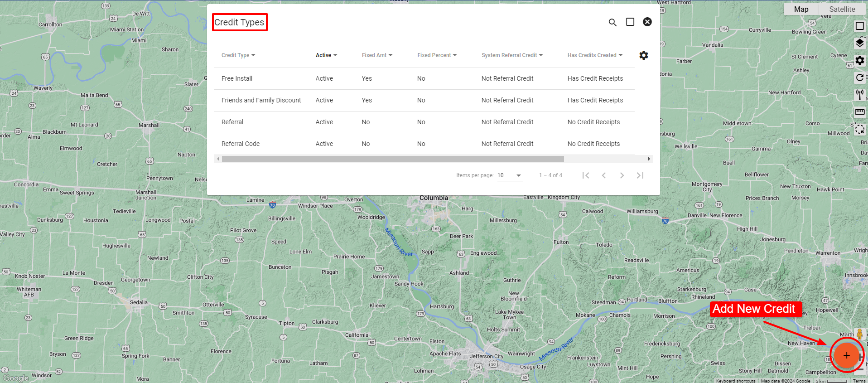
Task: Click Has Credit Receipts in Free Install row
Action: click(595, 78)
